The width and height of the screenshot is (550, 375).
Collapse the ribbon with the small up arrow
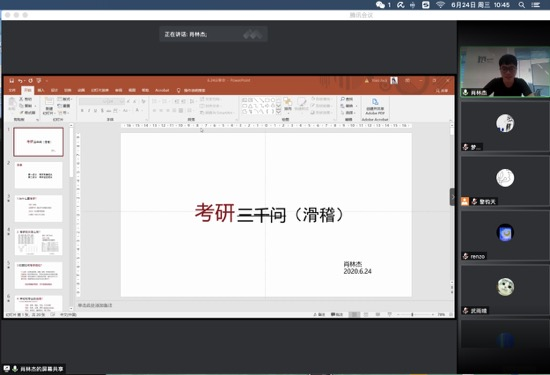(451, 120)
